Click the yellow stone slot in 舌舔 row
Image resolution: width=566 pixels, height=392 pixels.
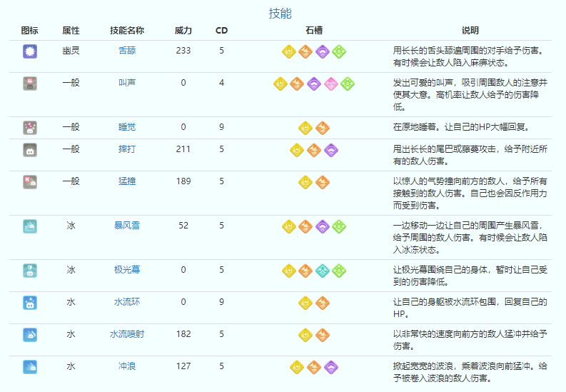289,51
